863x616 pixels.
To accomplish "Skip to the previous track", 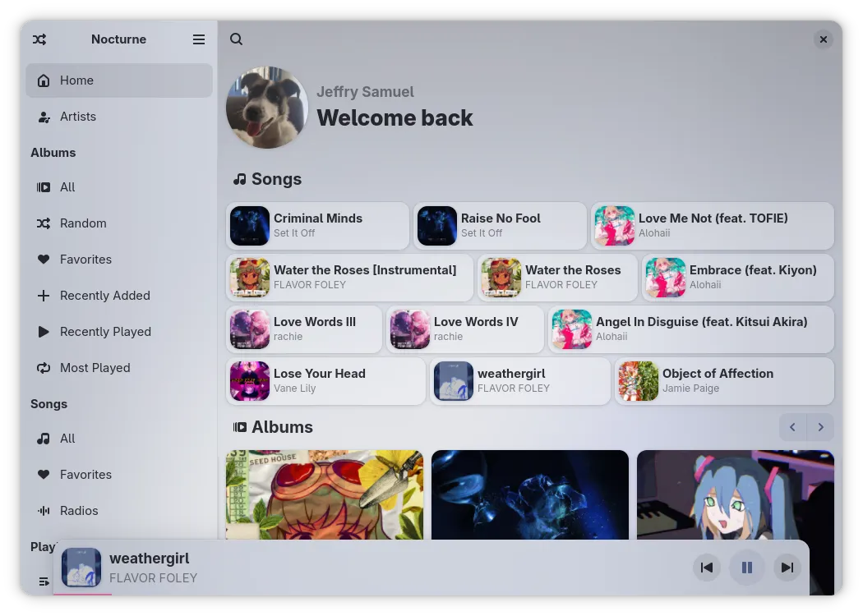I will [707, 567].
